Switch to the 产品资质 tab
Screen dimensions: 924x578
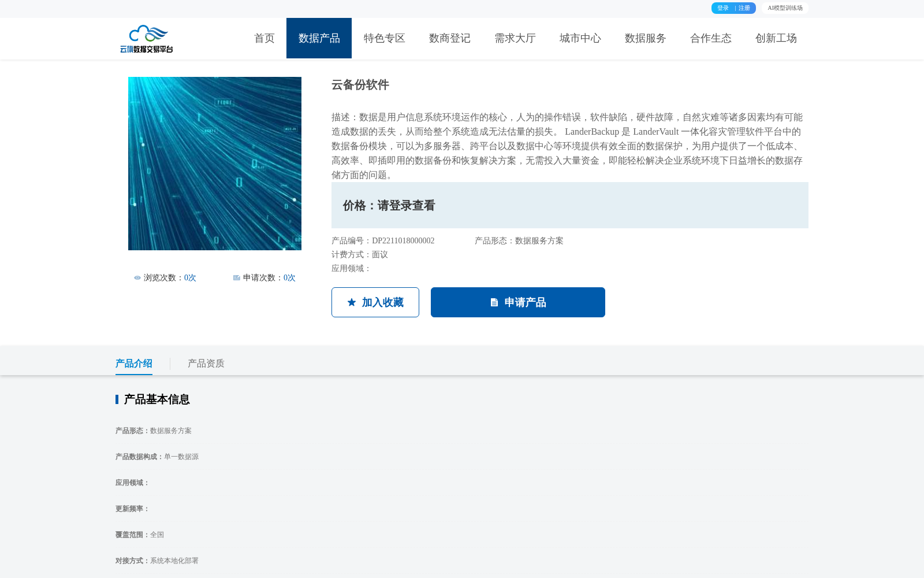206,364
